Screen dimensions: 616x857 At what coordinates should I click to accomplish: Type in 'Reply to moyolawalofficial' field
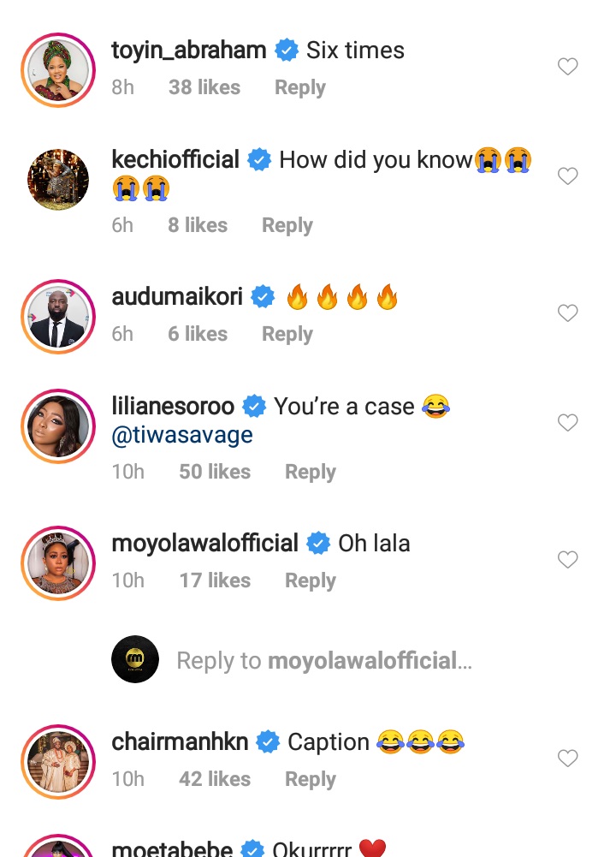pyautogui.click(x=323, y=660)
